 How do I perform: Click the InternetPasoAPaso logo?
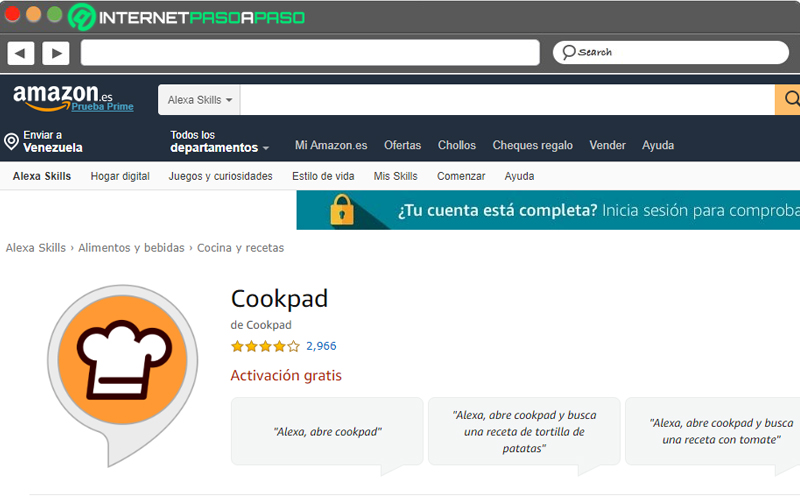(x=187, y=17)
